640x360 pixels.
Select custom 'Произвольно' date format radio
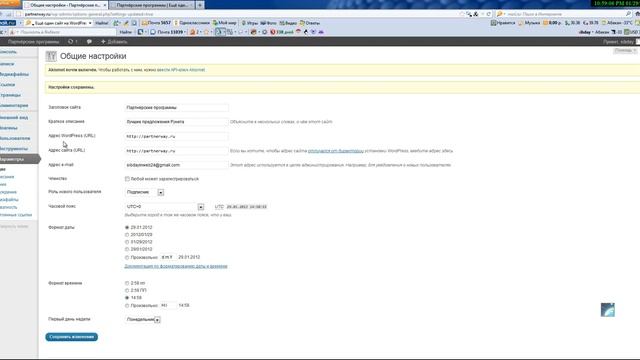click(127, 258)
